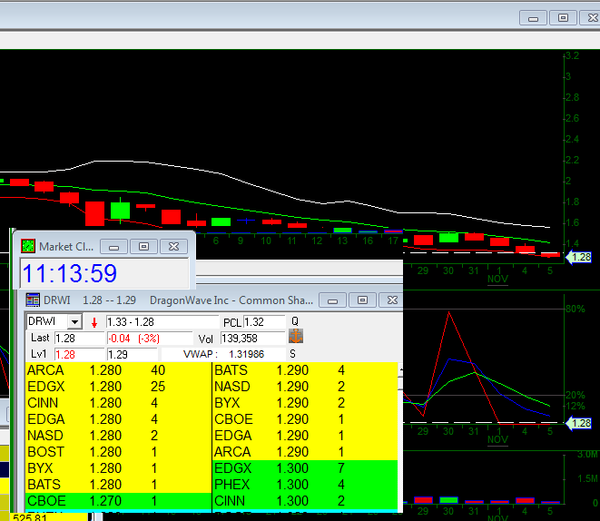Click the NOV month label on chart axis
600x521 pixels.
[x=497, y=280]
